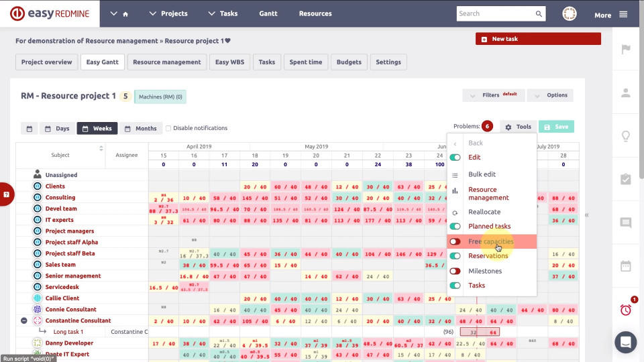Screen dimensions: 644x362
Task: Toggle the Free capacities switch
Action: tap(455, 241)
